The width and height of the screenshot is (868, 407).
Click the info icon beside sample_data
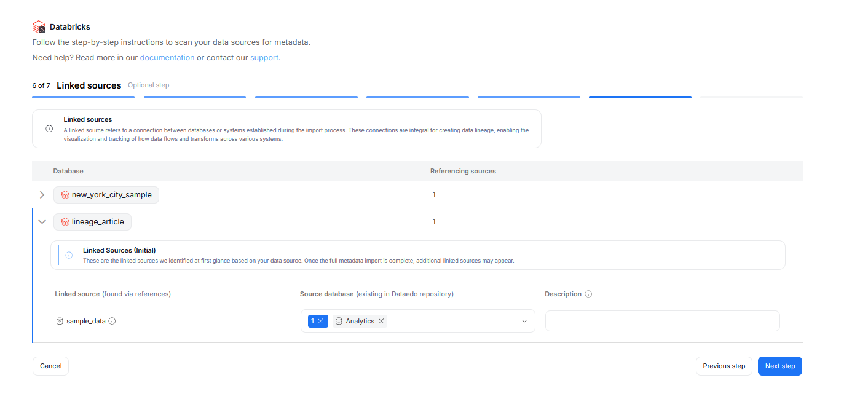click(x=112, y=321)
